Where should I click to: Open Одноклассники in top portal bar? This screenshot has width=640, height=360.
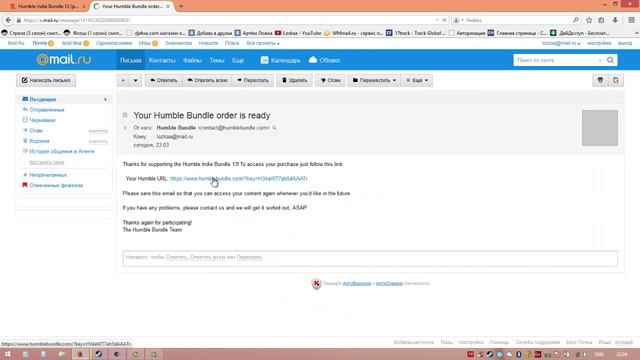(x=114, y=43)
